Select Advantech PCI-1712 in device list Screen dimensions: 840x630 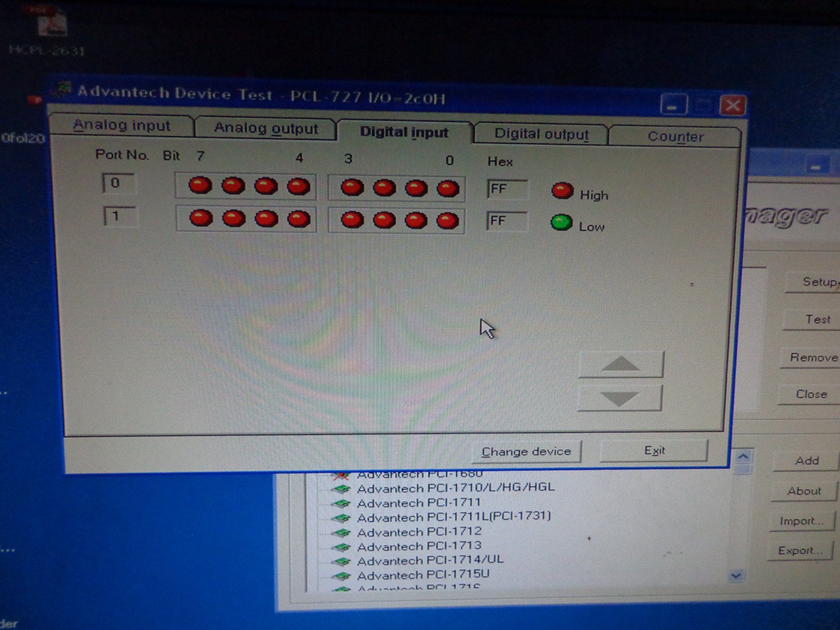coord(419,532)
